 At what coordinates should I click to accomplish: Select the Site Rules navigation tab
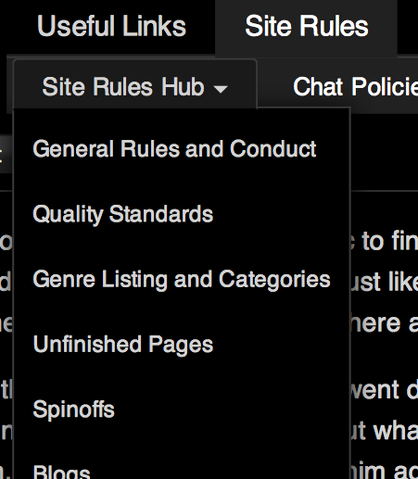click(x=306, y=26)
